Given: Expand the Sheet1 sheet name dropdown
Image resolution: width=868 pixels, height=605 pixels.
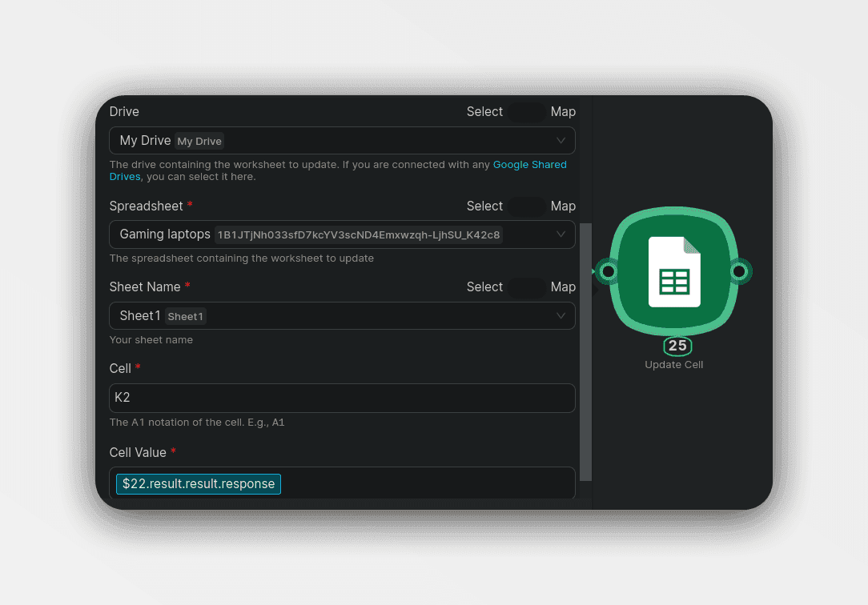Looking at the screenshot, I should pyautogui.click(x=342, y=316).
